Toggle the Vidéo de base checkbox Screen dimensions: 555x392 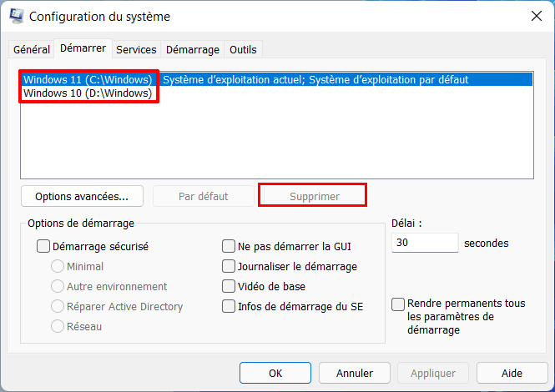[x=229, y=286]
